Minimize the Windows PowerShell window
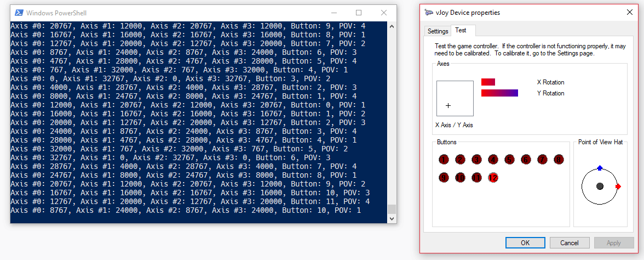 click(x=334, y=13)
